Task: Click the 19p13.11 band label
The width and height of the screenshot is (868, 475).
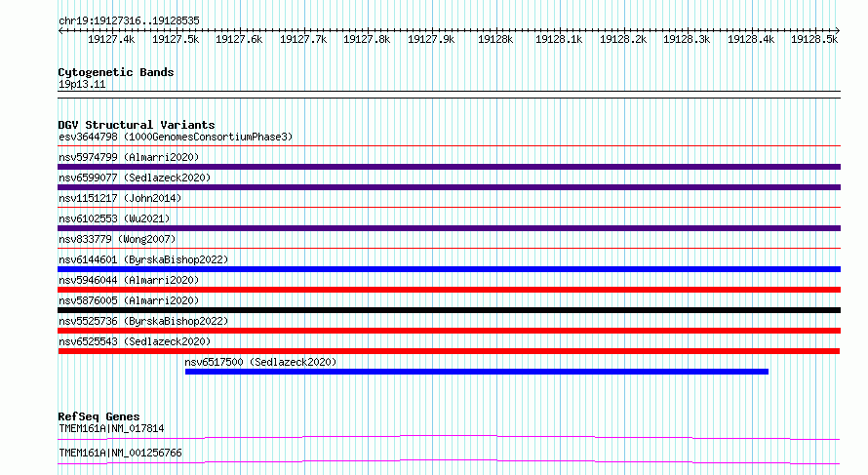Action: pyautogui.click(x=82, y=84)
